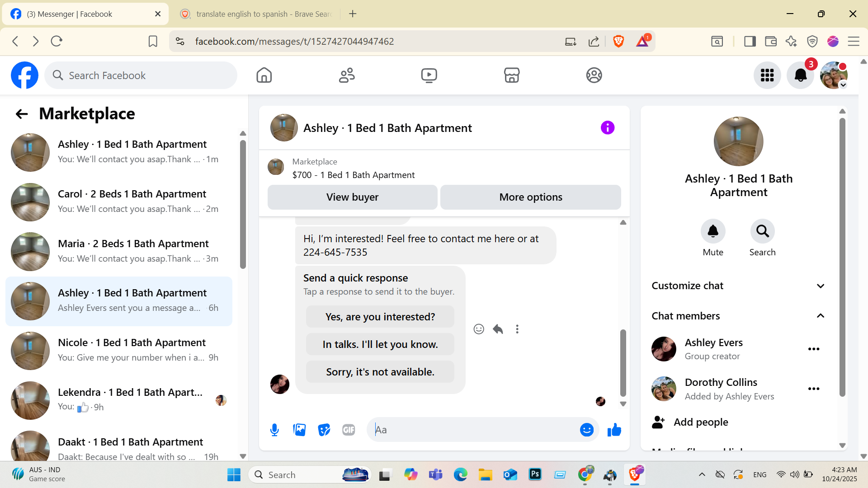Open the Video (Watch) icon
This screenshot has width=868, height=488.
(x=429, y=75)
